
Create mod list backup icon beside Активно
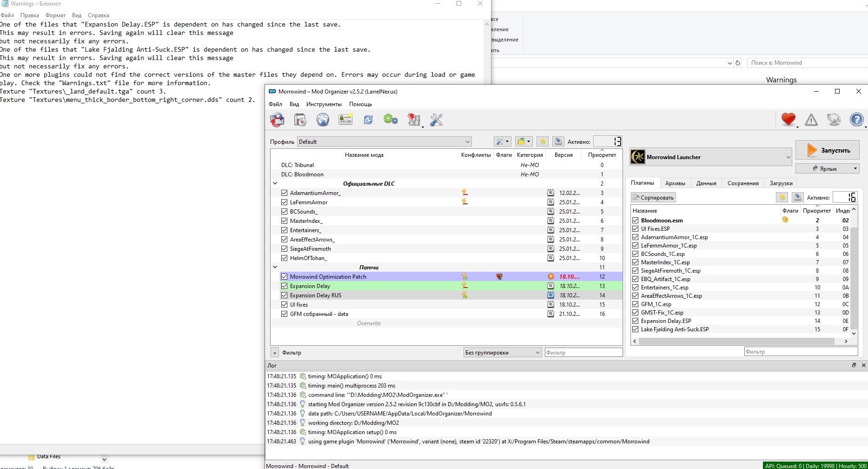pyautogui.click(x=558, y=141)
